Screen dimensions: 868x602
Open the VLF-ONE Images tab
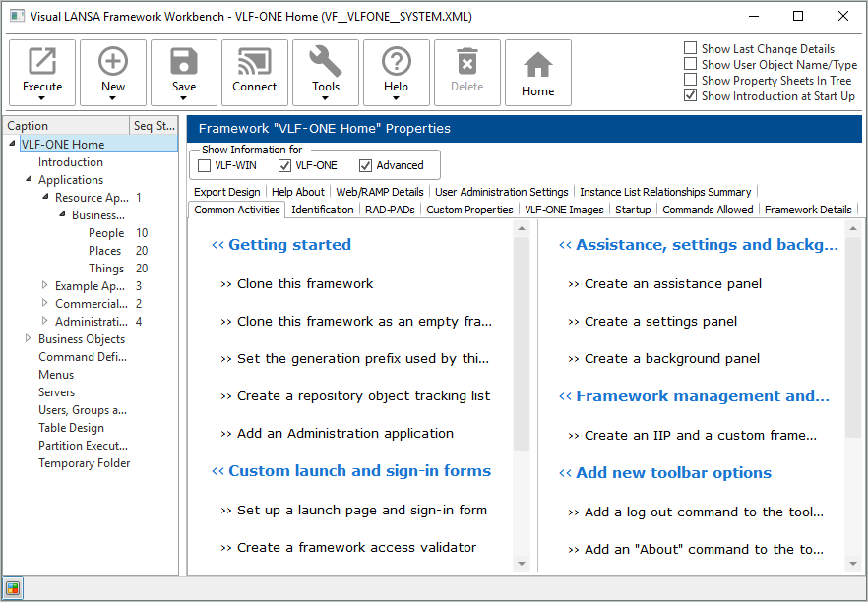564,210
